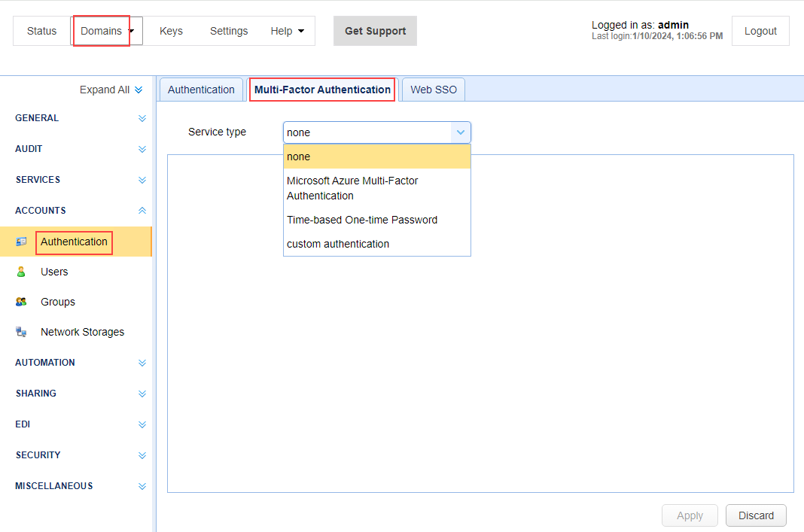Open the Service type dropdown arrow
The height and width of the screenshot is (532, 804).
tap(461, 132)
